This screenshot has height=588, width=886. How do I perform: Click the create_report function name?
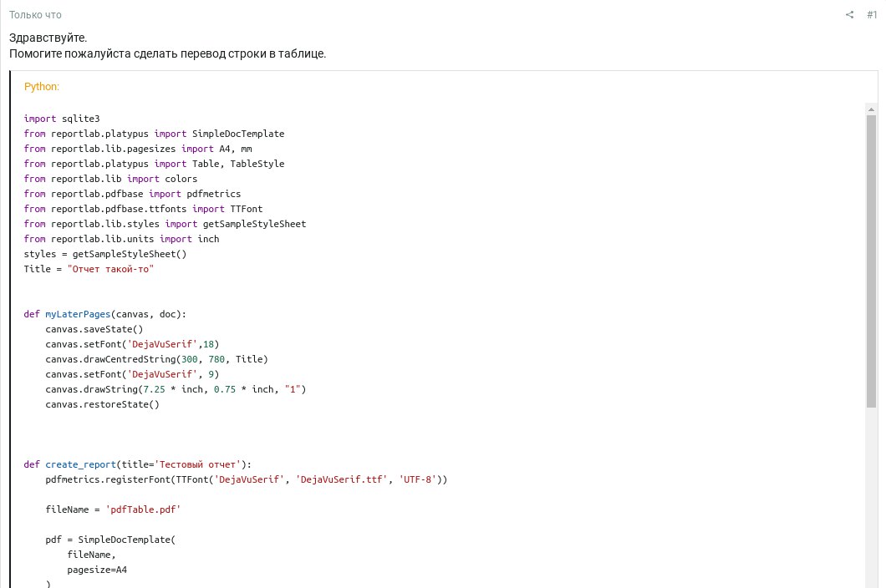[80, 464]
